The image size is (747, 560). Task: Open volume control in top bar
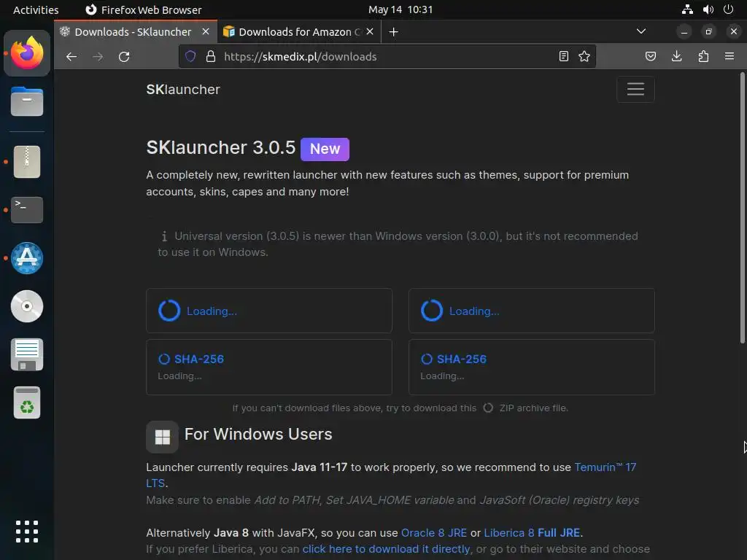pyautogui.click(x=708, y=9)
